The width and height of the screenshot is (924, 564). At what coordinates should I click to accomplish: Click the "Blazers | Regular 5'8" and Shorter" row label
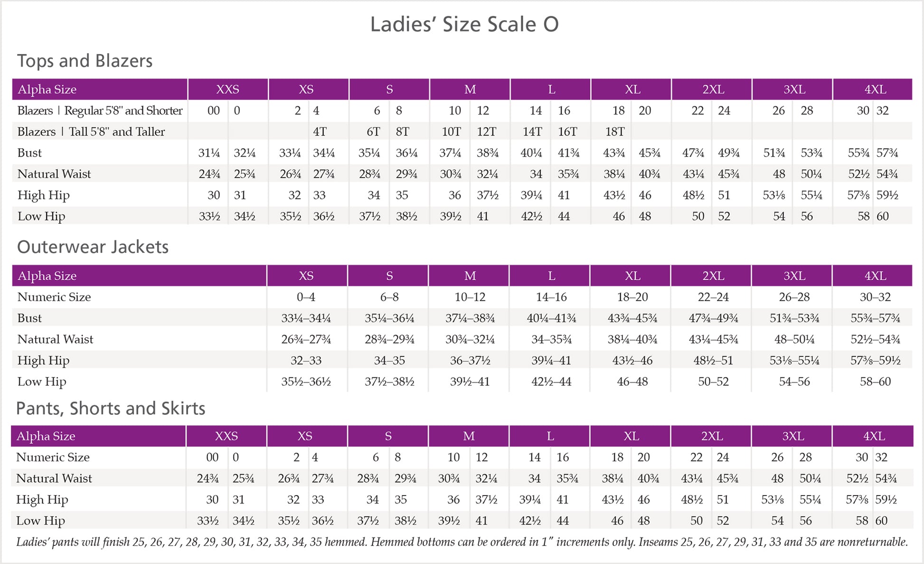(x=100, y=111)
